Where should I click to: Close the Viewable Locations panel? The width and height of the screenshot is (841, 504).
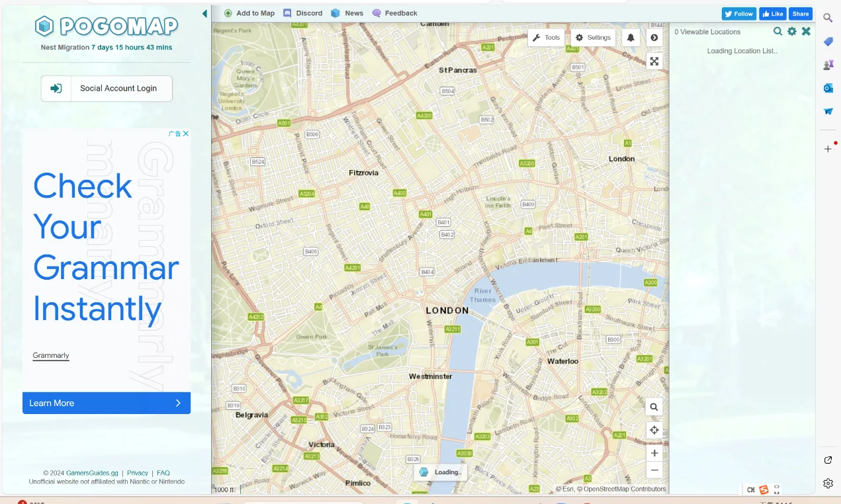pyautogui.click(x=806, y=31)
